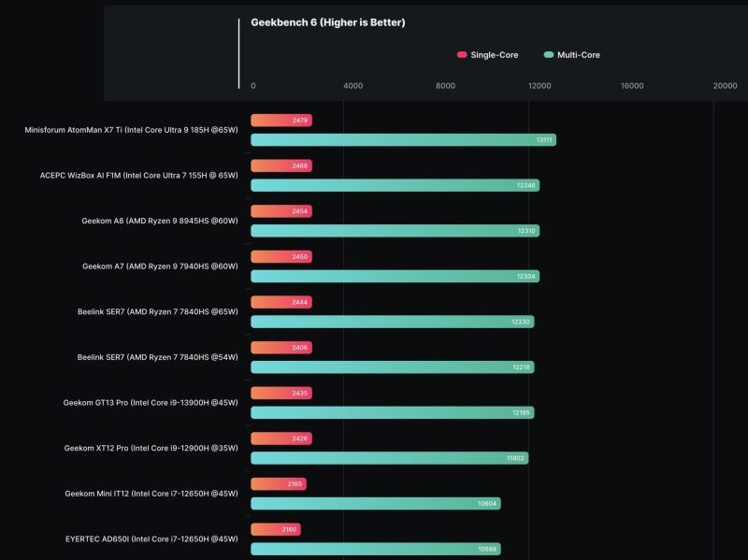Image resolution: width=748 pixels, height=560 pixels.
Task: Click the Beelink SER7 @65W multi-core bar (12230)
Action: [393, 322]
